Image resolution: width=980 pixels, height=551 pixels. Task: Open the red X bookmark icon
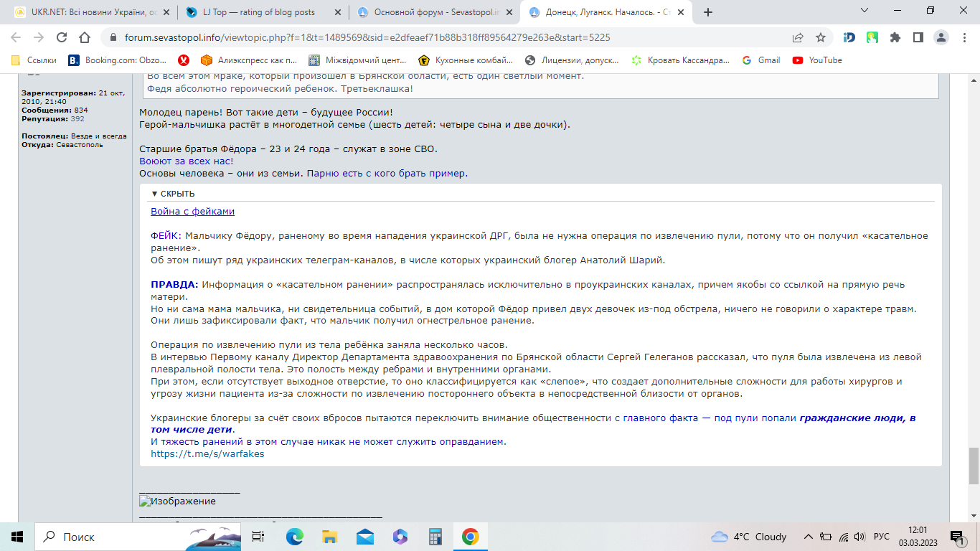[184, 60]
